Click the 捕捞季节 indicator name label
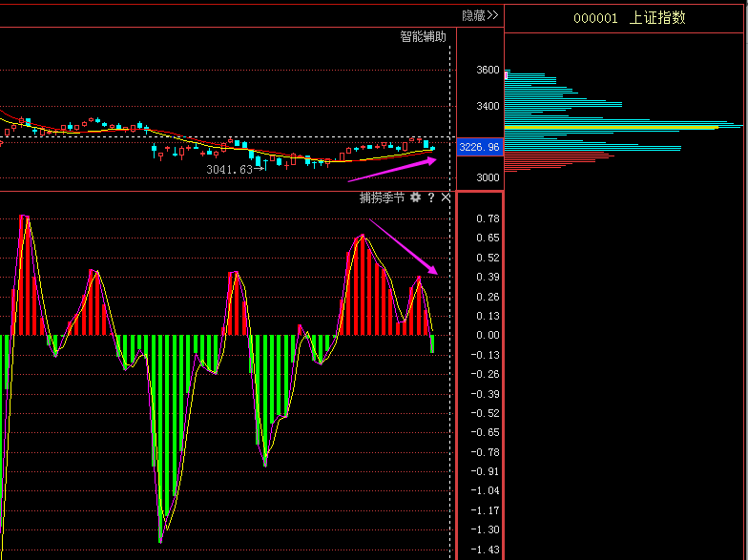The height and width of the screenshot is (560, 748). coord(382,197)
